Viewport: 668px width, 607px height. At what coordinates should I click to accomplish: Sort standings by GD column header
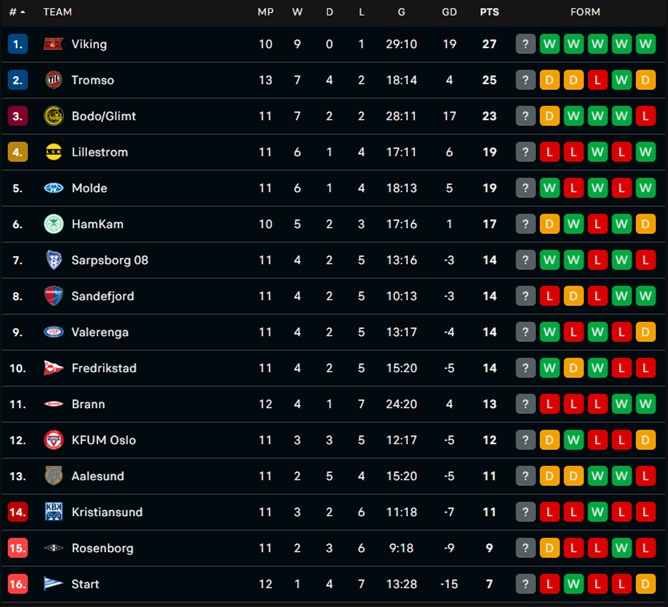[449, 12]
